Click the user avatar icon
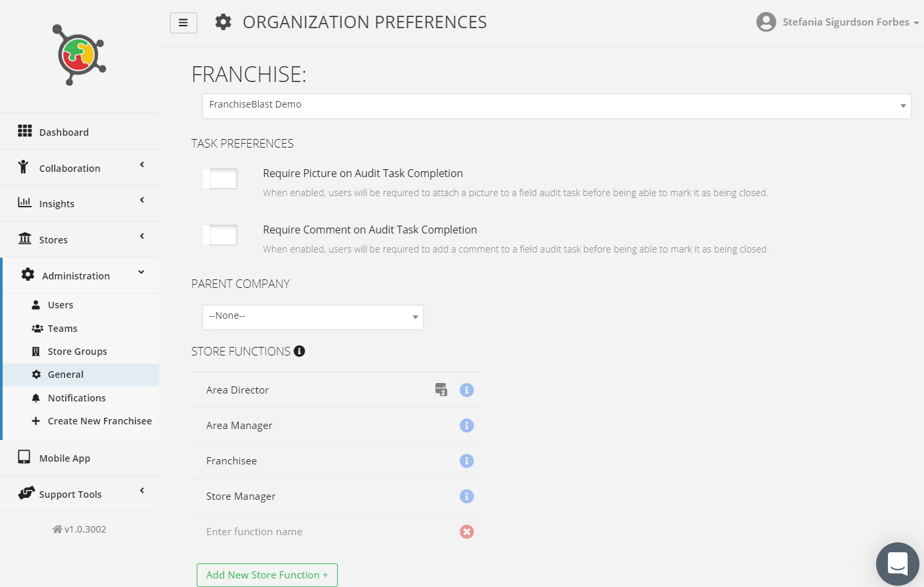The image size is (924, 587). (766, 22)
